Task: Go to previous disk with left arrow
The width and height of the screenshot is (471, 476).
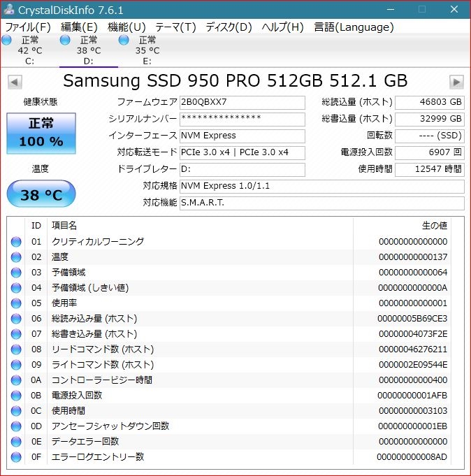Action: coord(15,82)
